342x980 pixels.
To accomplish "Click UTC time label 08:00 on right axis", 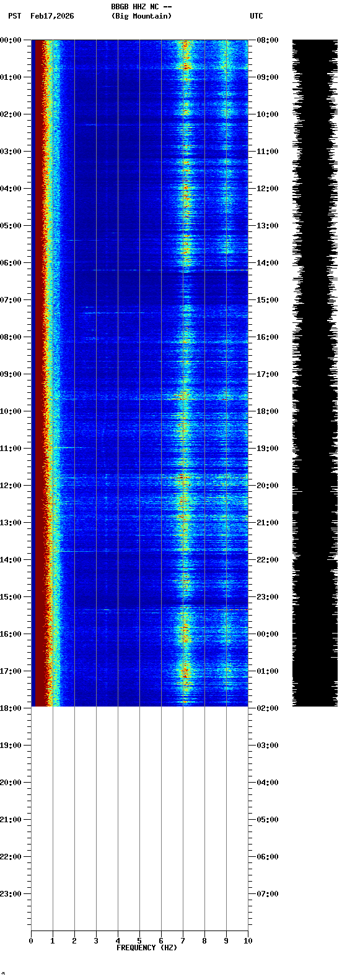I will tap(268, 40).
